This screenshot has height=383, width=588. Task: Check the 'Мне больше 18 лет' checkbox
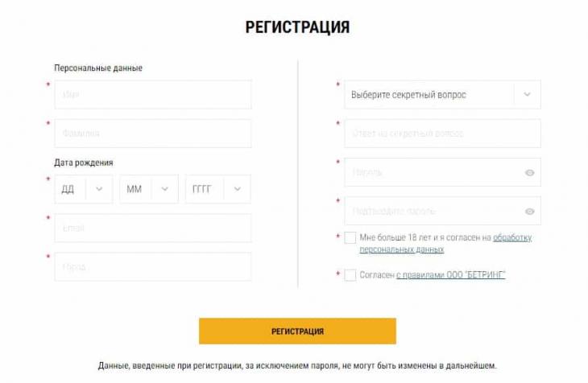(x=350, y=237)
